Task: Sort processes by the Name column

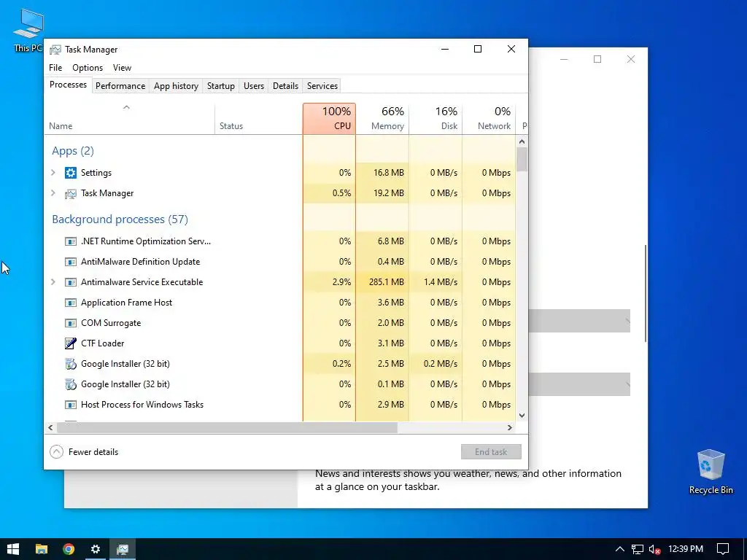Action: [130, 119]
